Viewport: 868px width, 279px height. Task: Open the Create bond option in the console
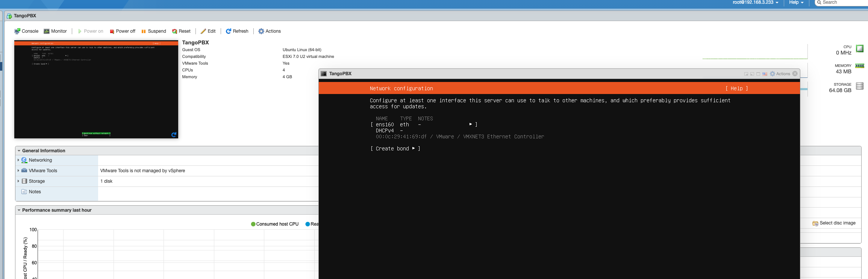395,149
